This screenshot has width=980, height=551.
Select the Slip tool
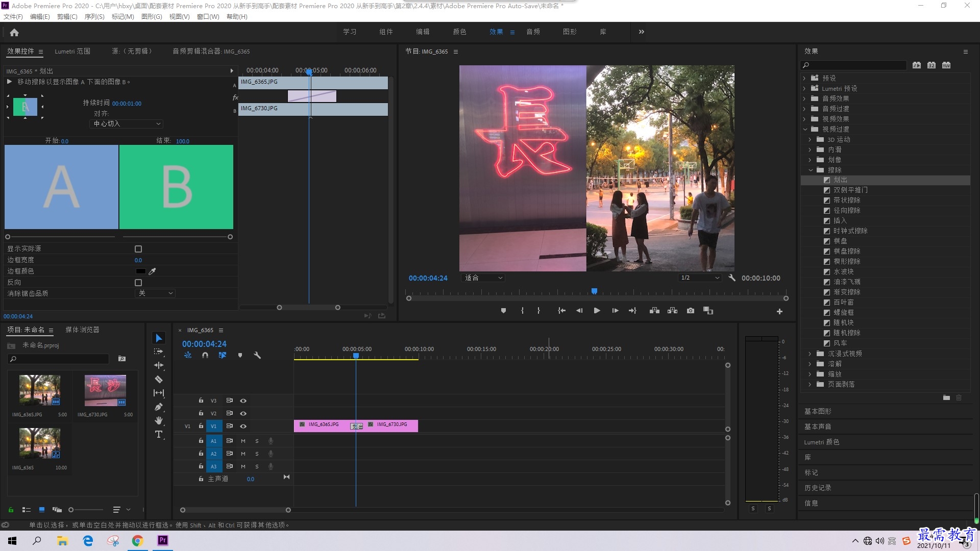159,393
